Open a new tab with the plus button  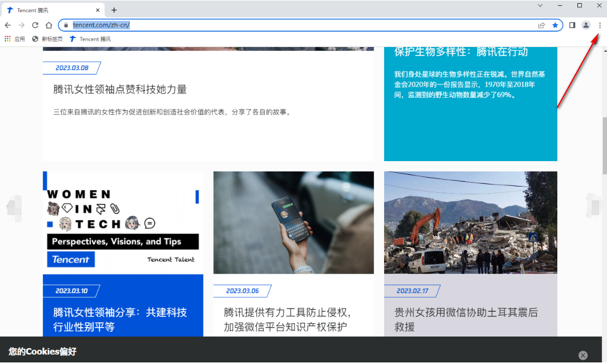point(114,10)
